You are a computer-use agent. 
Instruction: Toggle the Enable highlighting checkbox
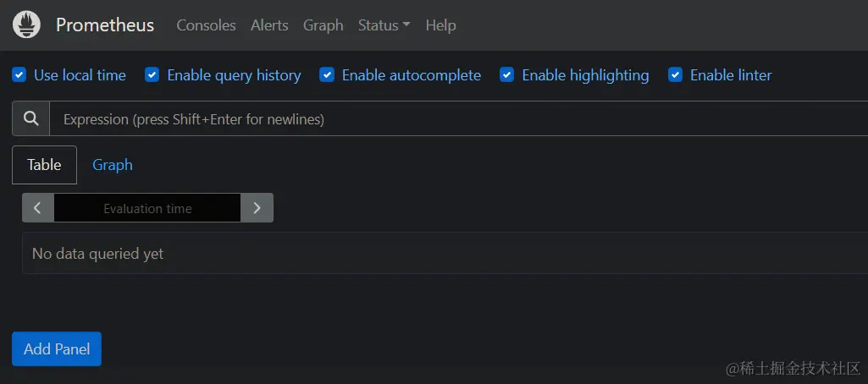pyautogui.click(x=507, y=74)
